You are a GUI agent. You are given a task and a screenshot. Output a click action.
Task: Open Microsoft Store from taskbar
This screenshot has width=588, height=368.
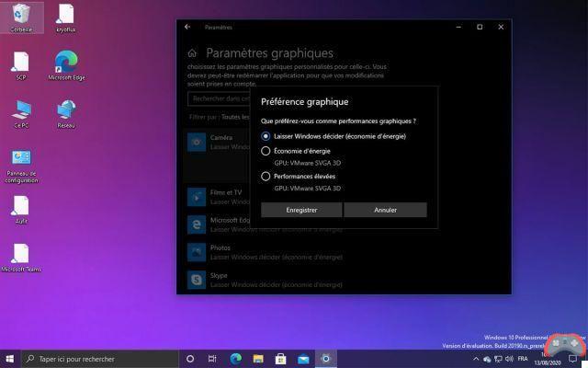(x=280, y=359)
